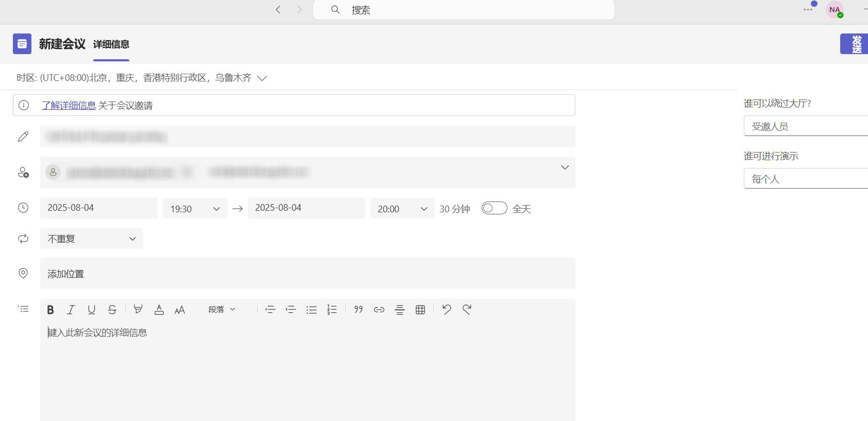Open the font size tool
The width and height of the screenshot is (868, 421).
click(180, 310)
